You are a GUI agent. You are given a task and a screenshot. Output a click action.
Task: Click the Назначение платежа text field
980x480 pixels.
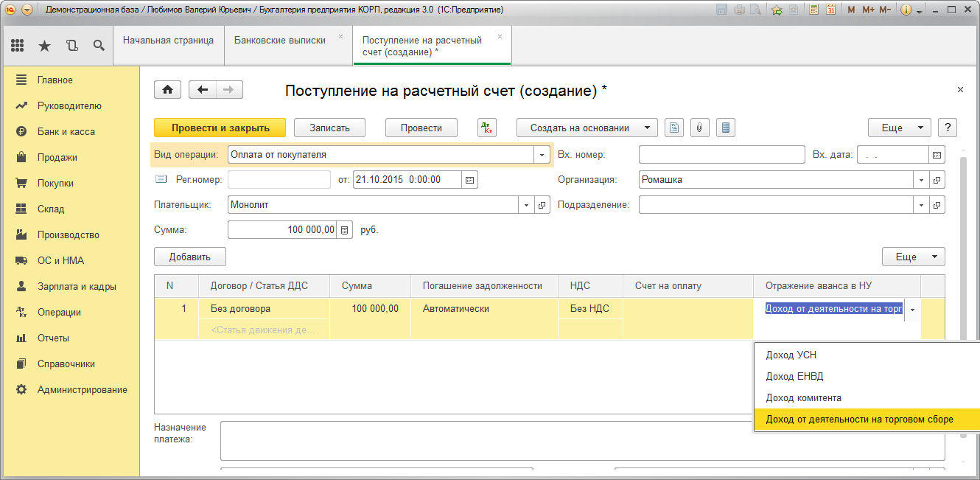click(582, 440)
